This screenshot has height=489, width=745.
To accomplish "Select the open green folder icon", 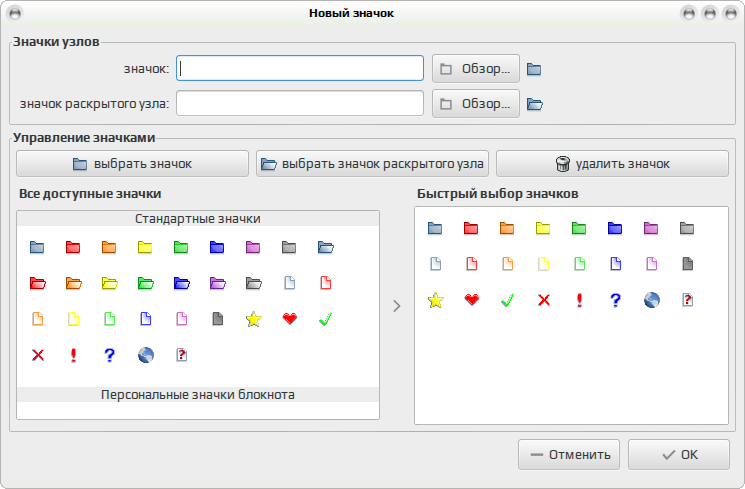I will pyautogui.click(x=146, y=283).
